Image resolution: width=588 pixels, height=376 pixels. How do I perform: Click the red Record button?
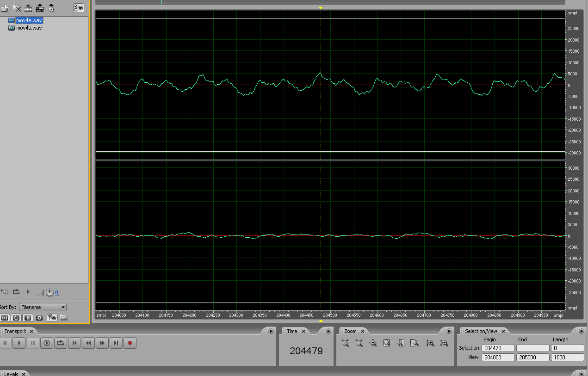[130, 343]
